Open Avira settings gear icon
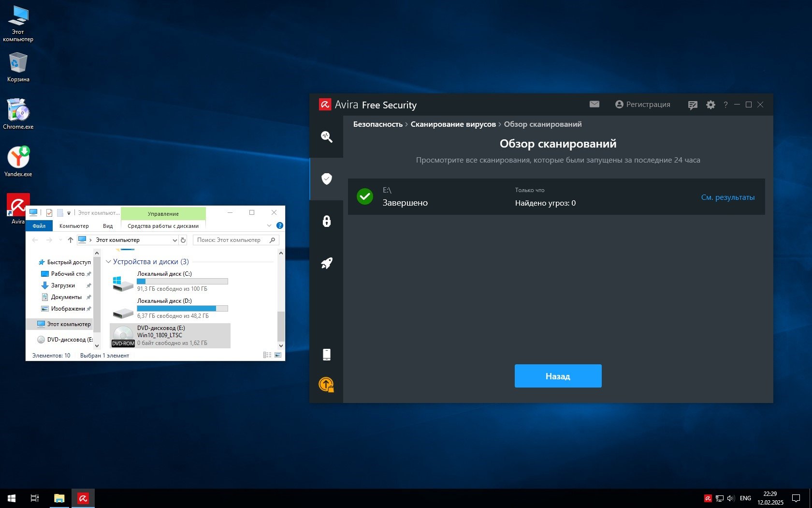This screenshot has width=812, height=508. (710, 105)
